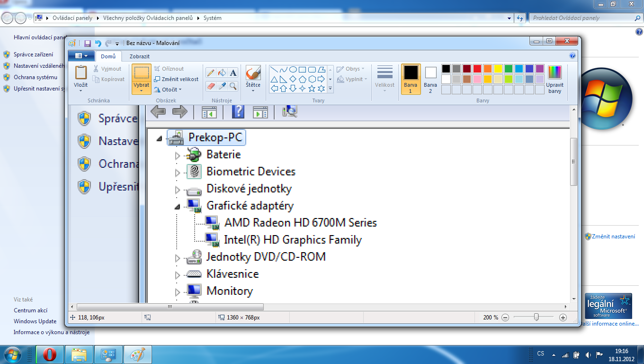Open Správce zařízení link in System window

click(33, 55)
